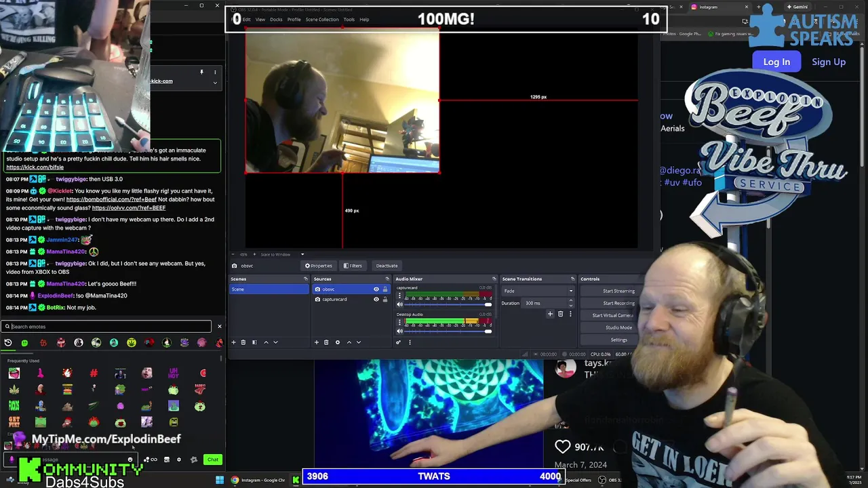Image resolution: width=868 pixels, height=488 pixels.
Task: Add a scene transition with plus icon
Action: click(x=551, y=314)
